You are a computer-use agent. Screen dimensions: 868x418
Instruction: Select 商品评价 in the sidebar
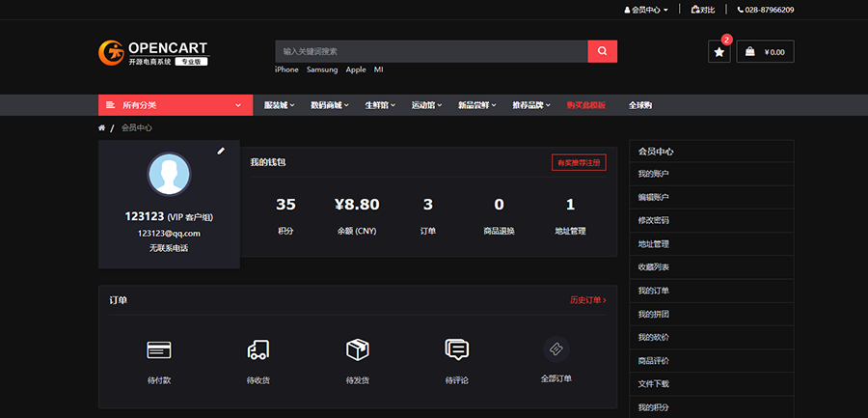(712, 360)
